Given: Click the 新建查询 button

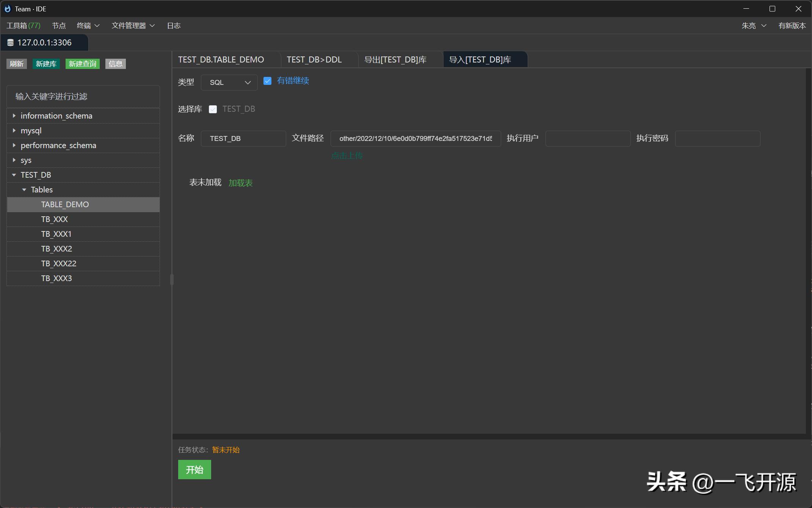Looking at the screenshot, I should (x=82, y=64).
